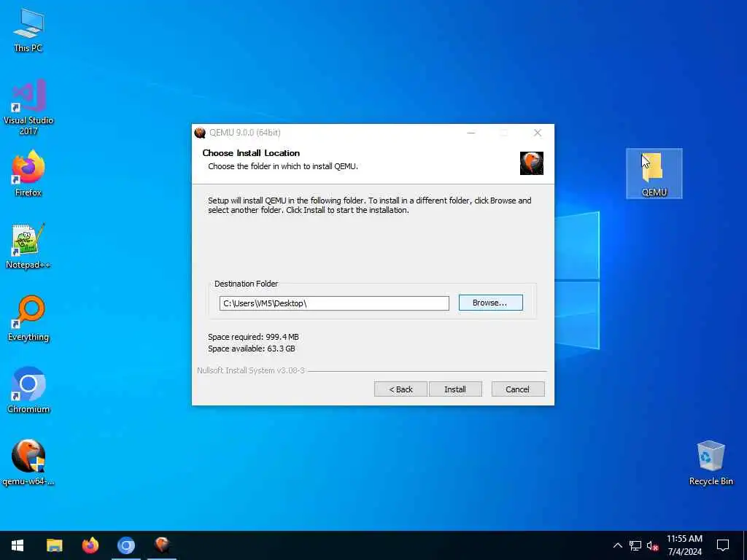747x560 pixels.
Task: Click Browse to choose a folder
Action: coord(491,303)
